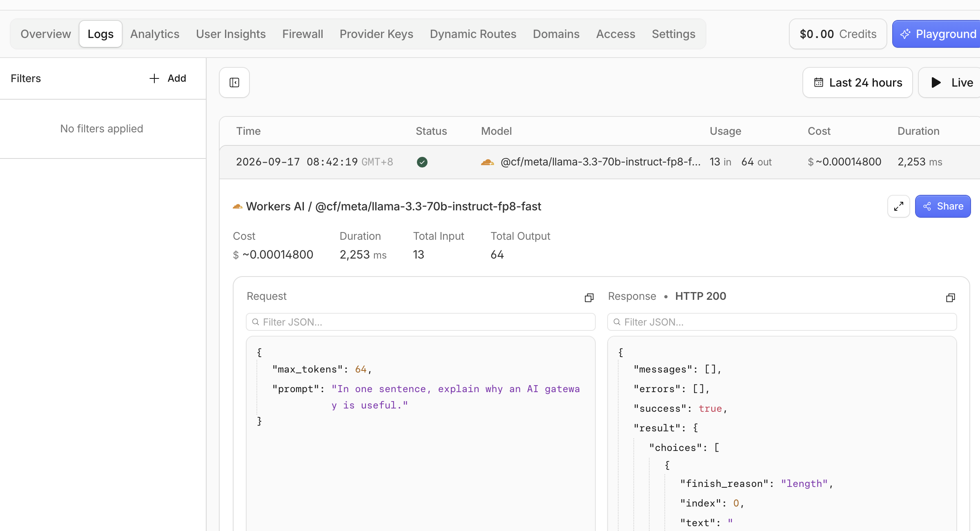Click the HTTP 200 response status label
This screenshot has height=531, width=980.
pyautogui.click(x=700, y=296)
